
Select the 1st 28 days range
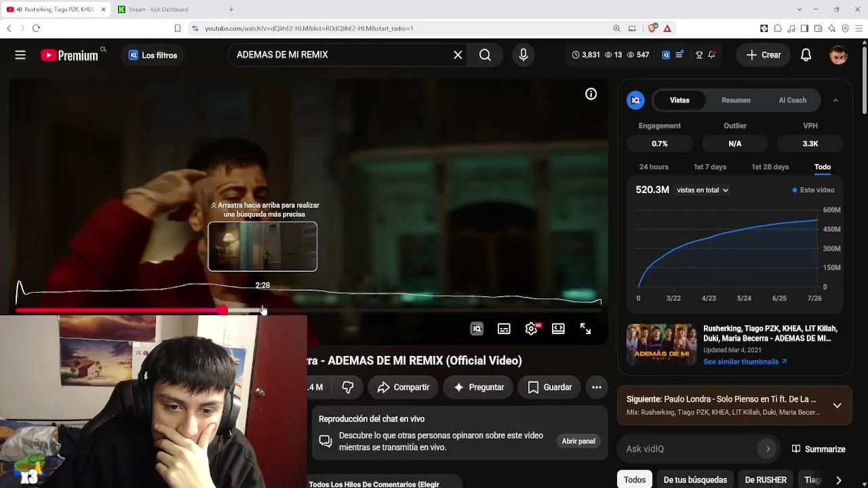770,167
